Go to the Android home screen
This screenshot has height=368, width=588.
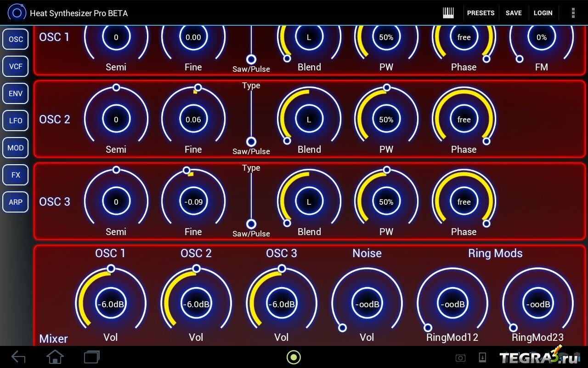55,357
